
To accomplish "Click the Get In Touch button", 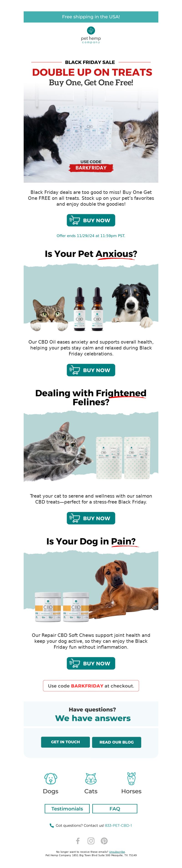I will click(x=65, y=742).
